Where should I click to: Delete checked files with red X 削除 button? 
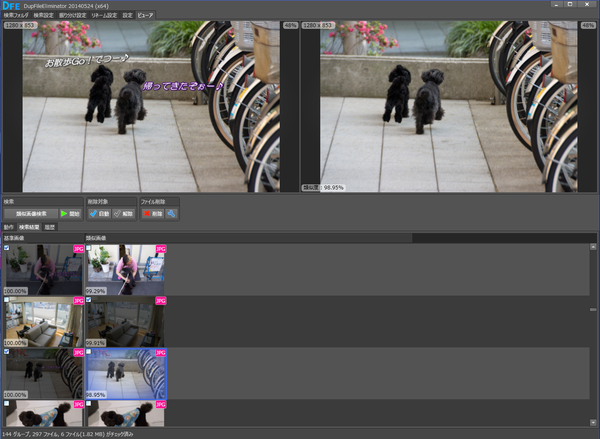[153, 214]
